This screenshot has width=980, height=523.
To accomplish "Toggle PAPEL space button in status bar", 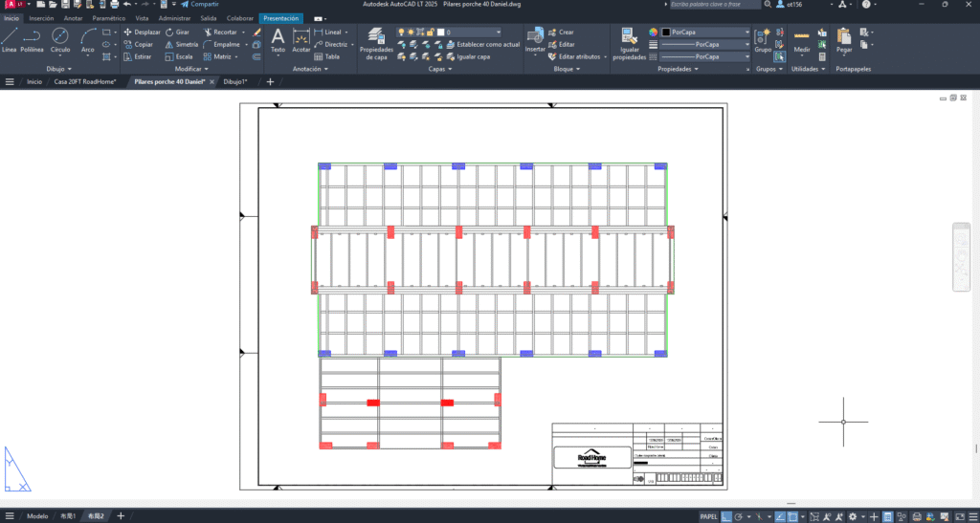I will tap(709, 516).
